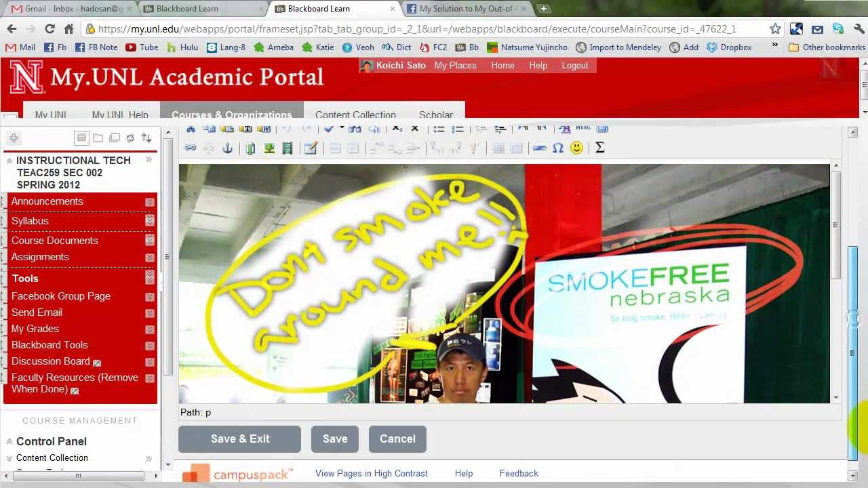Open the Scholar portal tab
The width and height of the screenshot is (868, 488).
(x=435, y=115)
